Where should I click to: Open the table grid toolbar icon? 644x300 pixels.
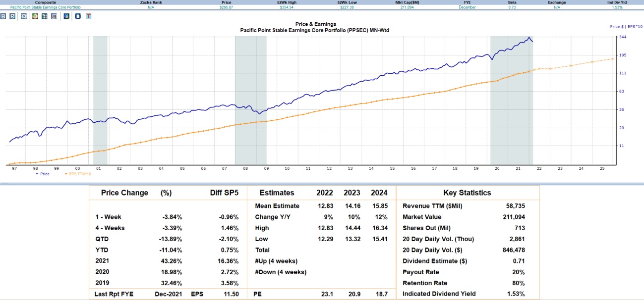point(45,16)
